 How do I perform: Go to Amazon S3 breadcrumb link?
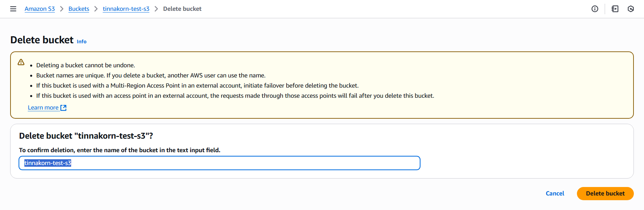point(40,9)
